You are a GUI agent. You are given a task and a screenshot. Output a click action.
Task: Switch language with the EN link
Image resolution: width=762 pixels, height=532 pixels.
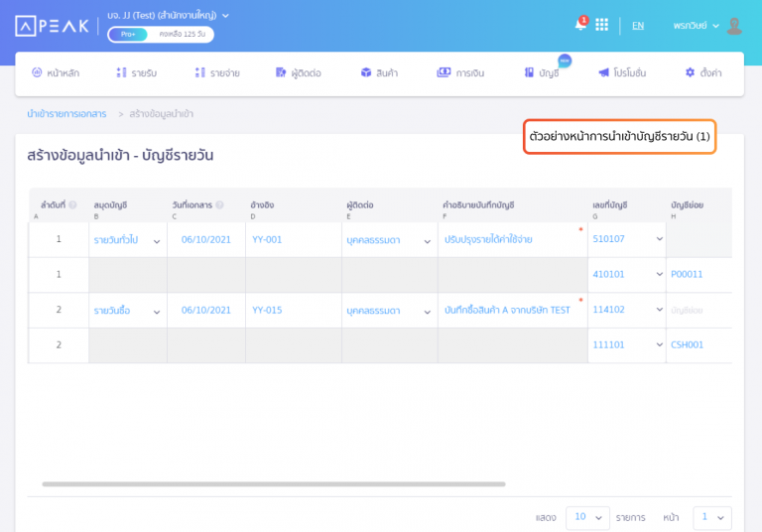[x=637, y=26]
